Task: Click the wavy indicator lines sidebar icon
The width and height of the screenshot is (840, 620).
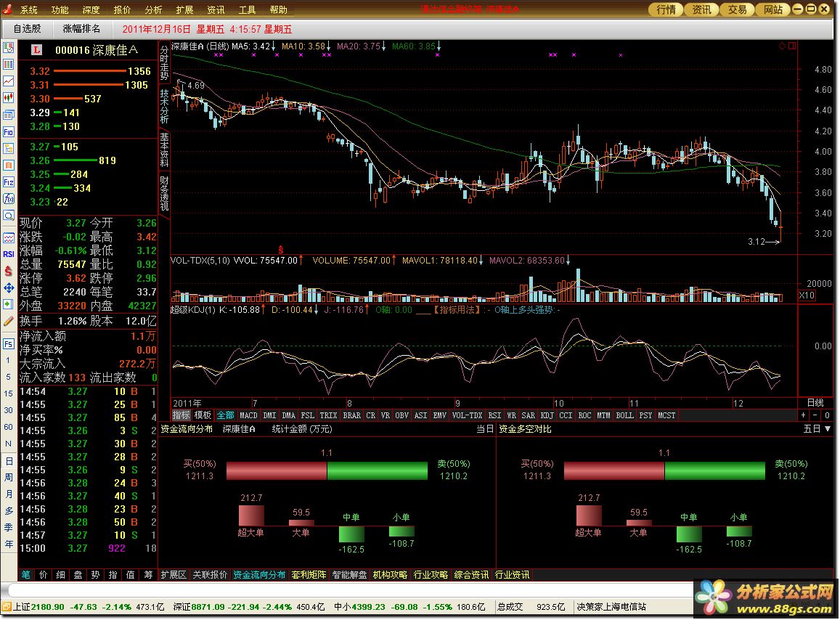Action: click(x=8, y=237)
